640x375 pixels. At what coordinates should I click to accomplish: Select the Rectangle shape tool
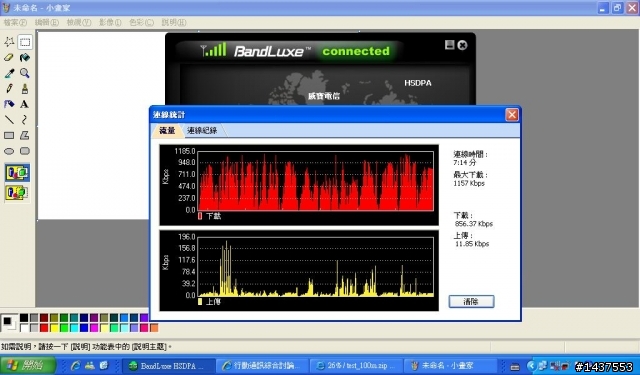[x=9, y=135]
